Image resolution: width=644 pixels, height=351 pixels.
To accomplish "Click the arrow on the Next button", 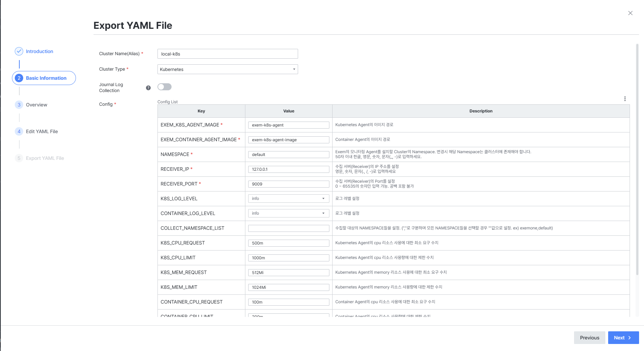I will pyautogui.click(x=630, y=338).
